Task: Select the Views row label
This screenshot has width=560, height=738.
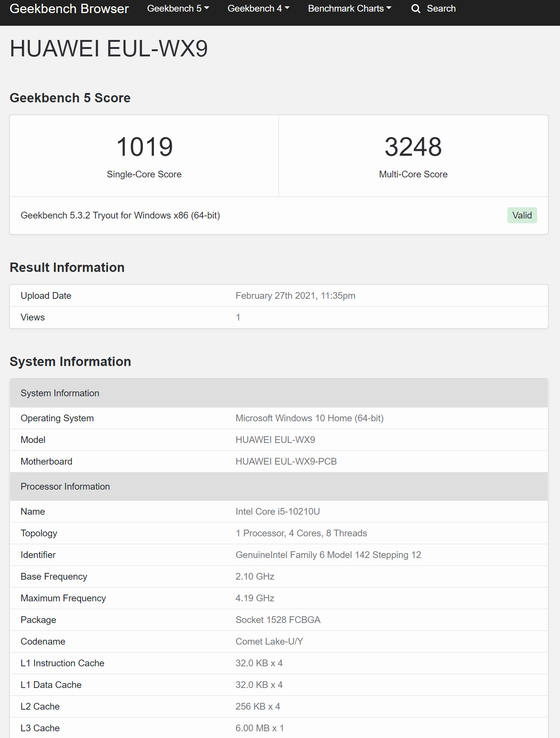Action: click(33, 317)
